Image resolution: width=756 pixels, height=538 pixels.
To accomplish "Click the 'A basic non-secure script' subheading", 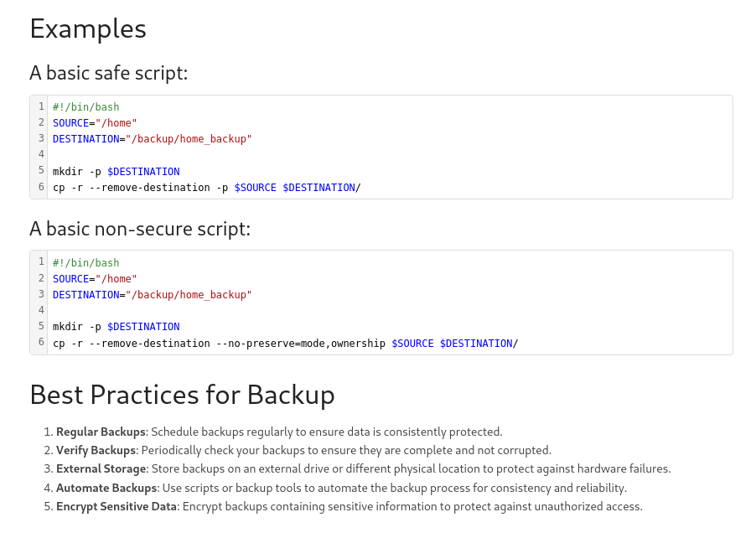I will coord(140,229).
